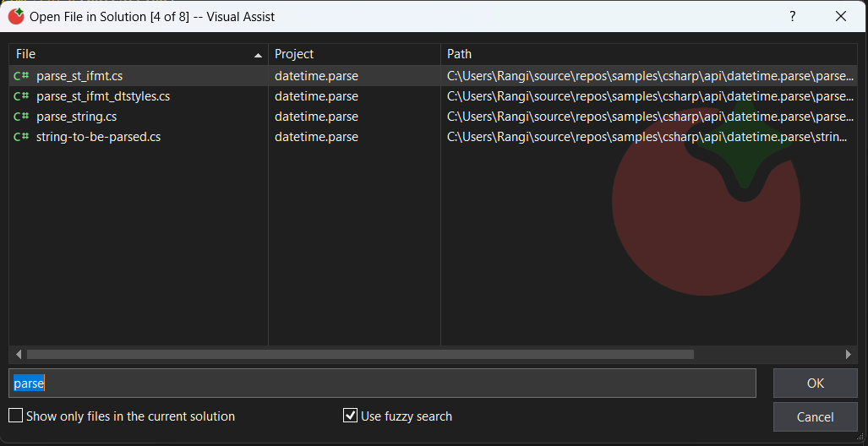
Task: Click the Path column header
Action: [649, 54]
